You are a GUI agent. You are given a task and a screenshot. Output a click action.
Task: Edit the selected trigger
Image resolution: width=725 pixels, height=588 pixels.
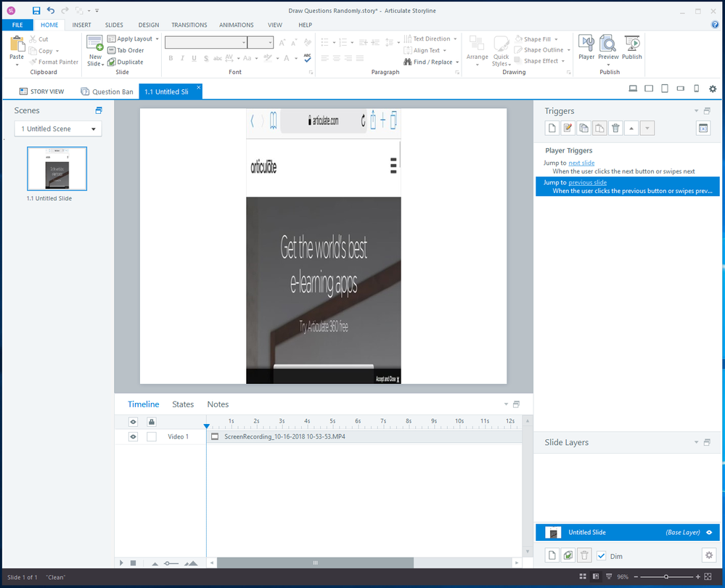(568, 128)
